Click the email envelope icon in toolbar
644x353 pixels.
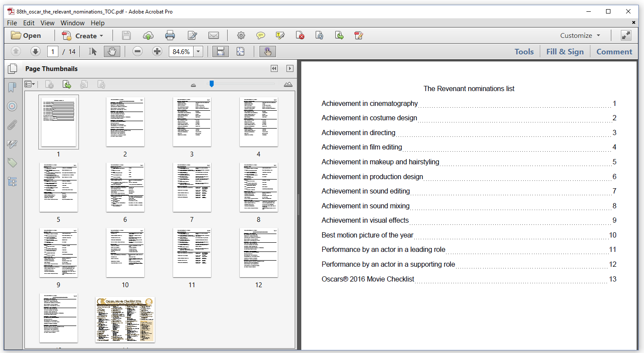214,36
